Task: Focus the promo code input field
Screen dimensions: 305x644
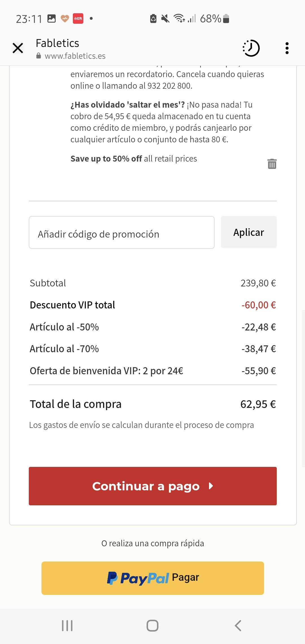Action: (x=122, y=232)
